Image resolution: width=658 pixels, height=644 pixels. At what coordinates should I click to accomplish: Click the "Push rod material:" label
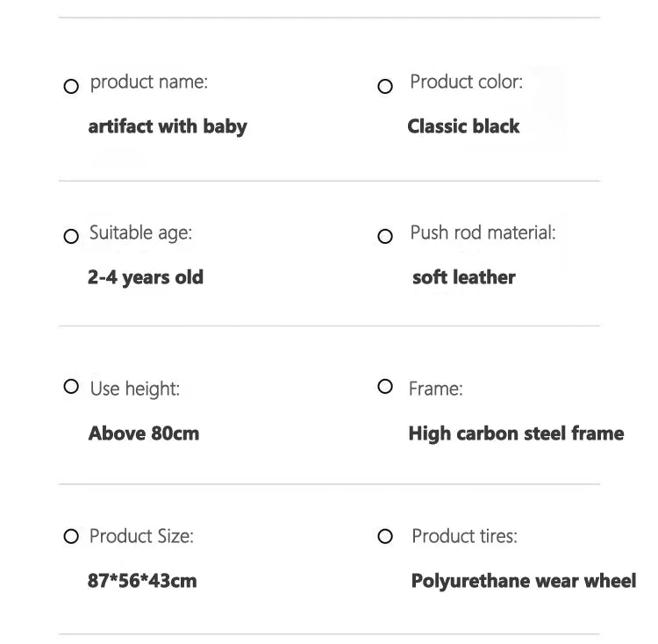pos(483,233)
